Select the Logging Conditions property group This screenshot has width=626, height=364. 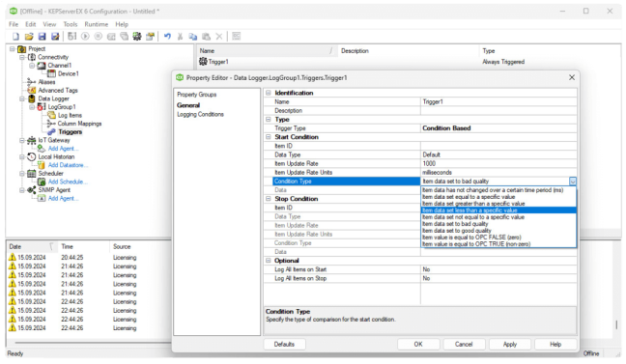click(200, 115)
